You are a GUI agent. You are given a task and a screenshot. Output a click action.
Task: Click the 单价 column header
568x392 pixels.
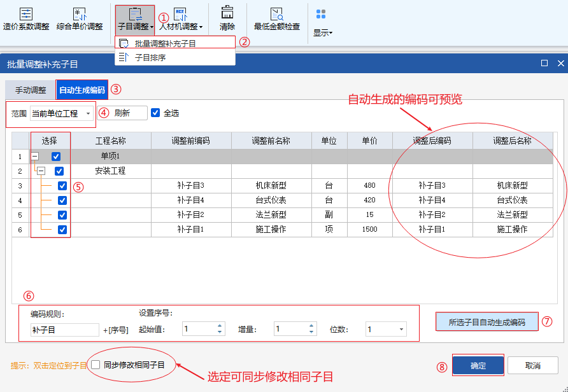369,141
